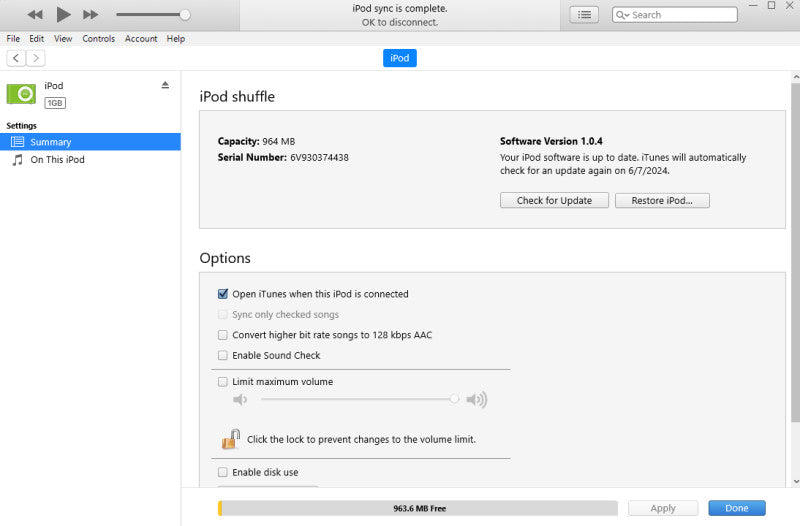
Task: Open the Account menu
Action: coord(141,39)
